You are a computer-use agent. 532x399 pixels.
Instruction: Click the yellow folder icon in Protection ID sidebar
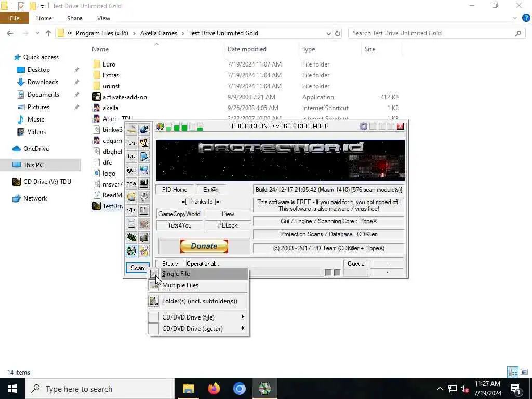tap(131, 197)
